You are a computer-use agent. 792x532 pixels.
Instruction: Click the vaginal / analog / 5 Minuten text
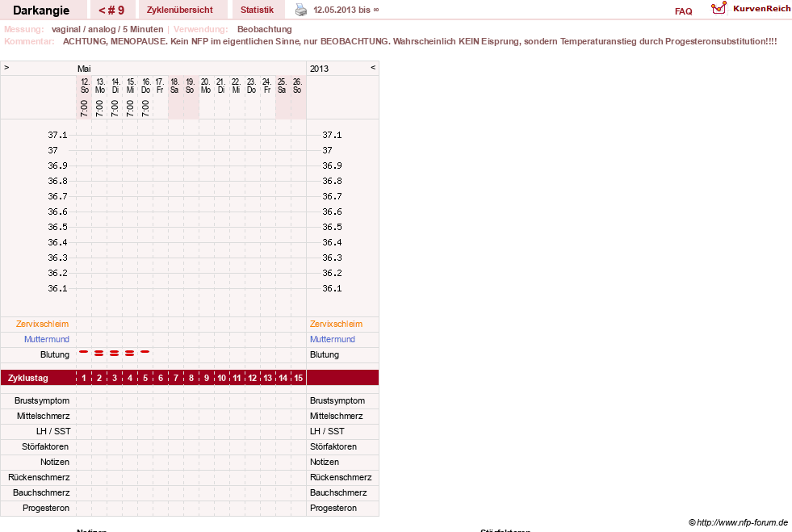[107, 29]
